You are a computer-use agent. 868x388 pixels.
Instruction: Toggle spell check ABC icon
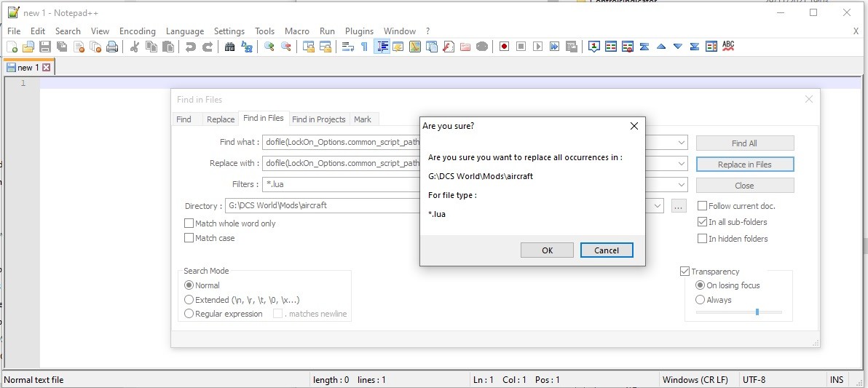tap(728, 47)
